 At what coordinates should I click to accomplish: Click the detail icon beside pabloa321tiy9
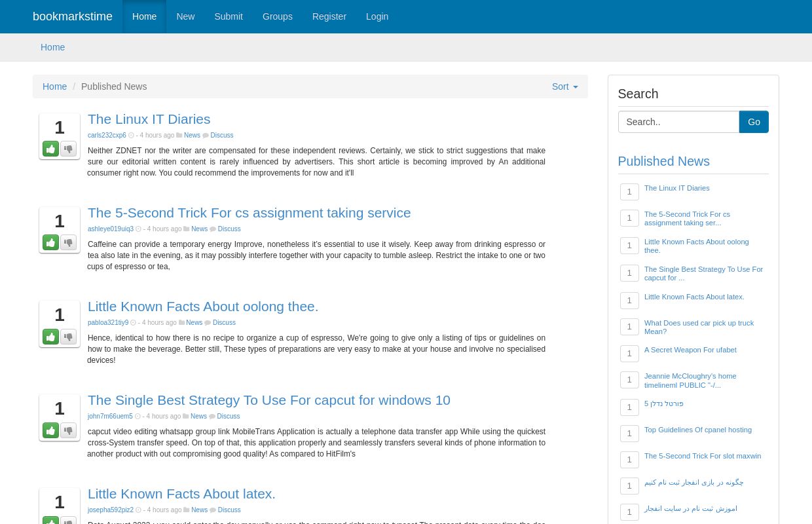(x=134, y=322)
